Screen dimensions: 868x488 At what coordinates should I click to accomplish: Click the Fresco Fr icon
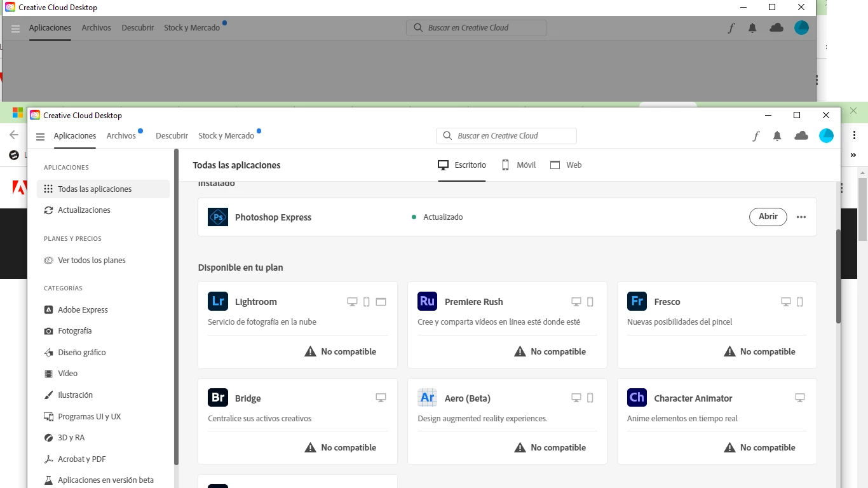coord(637,301)
